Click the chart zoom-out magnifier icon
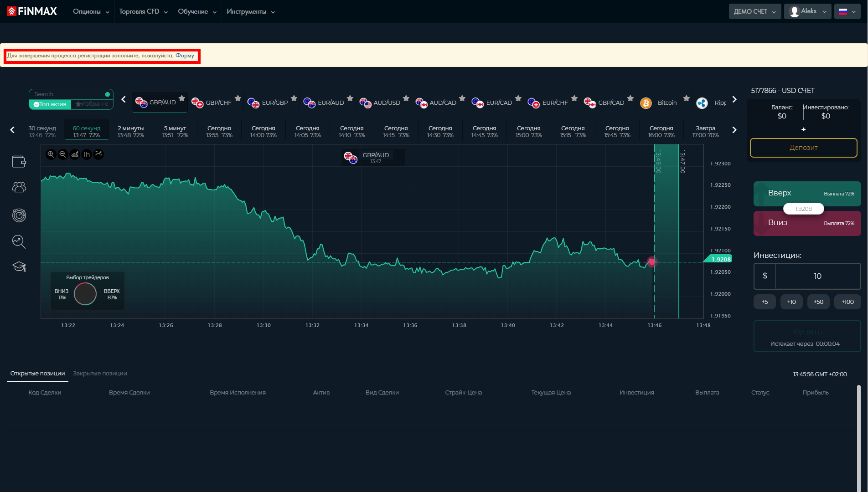868x492 pixels. pos(63,154)
